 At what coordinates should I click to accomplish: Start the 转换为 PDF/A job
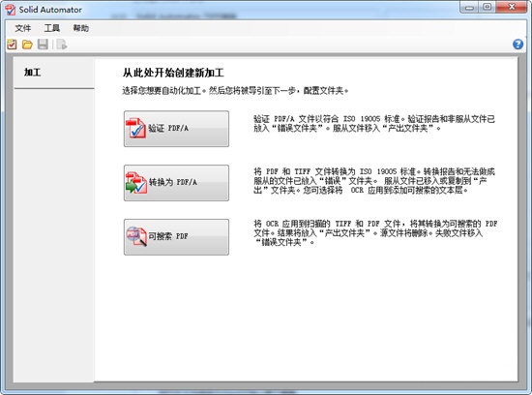[x=176, y=183]
